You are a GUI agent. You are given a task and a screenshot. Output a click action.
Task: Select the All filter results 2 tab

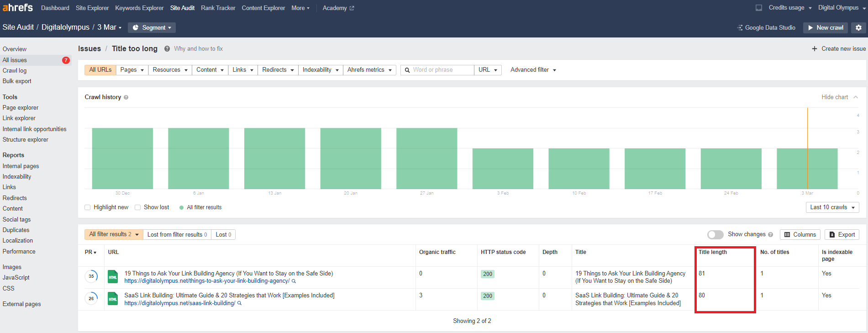[114, 234]
